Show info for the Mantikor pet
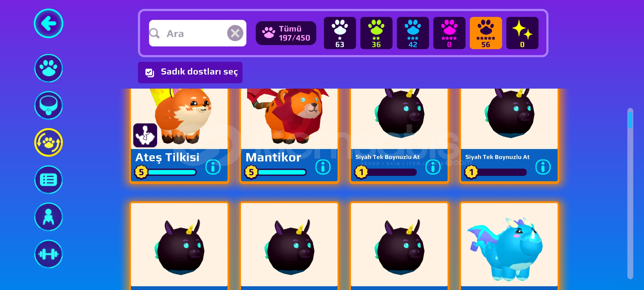The height and width of the screenshot is (290, 644). (x=323, y=167)
